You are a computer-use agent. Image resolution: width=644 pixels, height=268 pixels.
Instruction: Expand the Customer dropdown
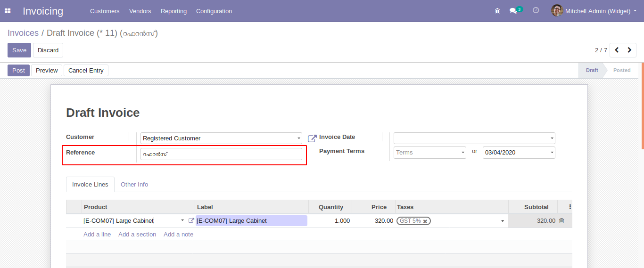(299, 138)
